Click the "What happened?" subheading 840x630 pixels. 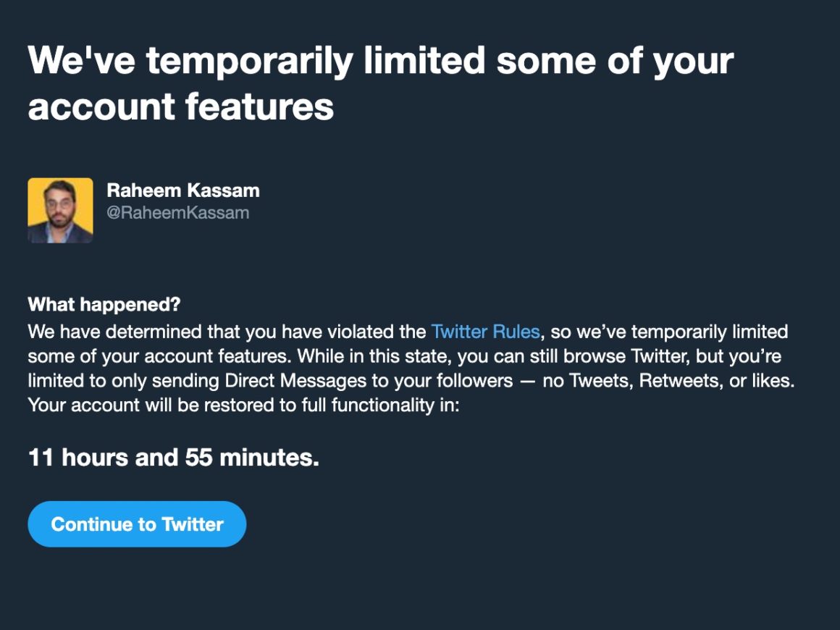[104, 305]
